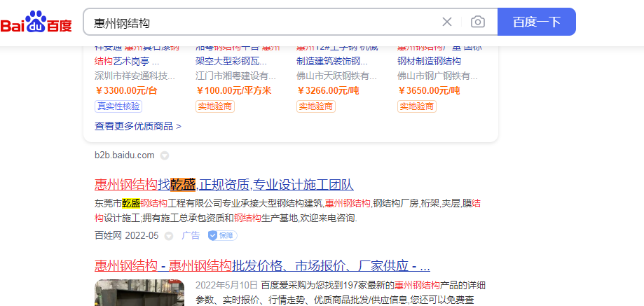Expand dropdown arrow next to b2b.baidu.com
The image size is (644, 306).
[165, 155]
